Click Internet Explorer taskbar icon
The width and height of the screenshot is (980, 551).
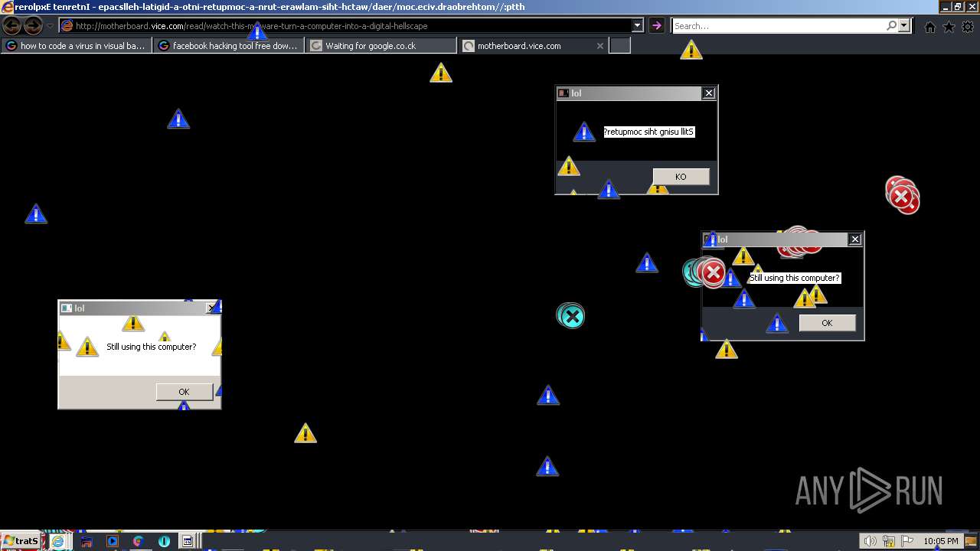pos(58,541)
